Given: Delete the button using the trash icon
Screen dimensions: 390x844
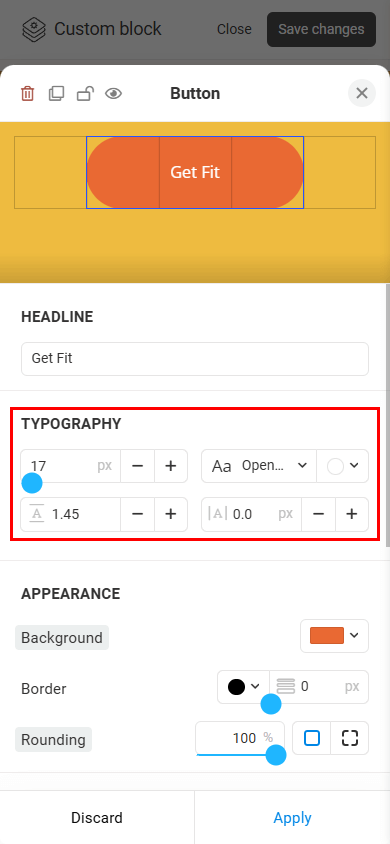Looking at the screenshot, I should [x=27, y=94].
